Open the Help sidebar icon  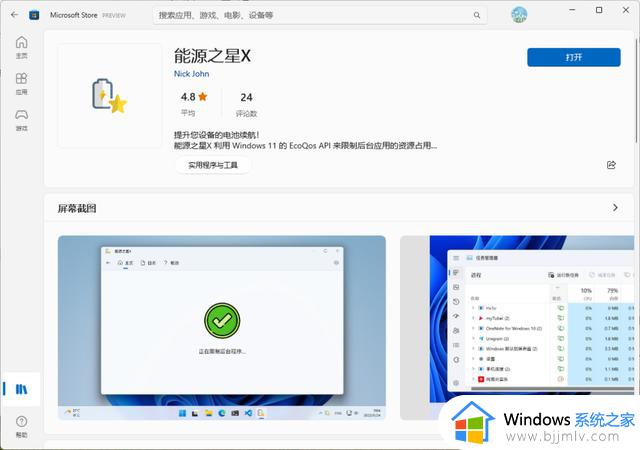click(x=21, y=426)
